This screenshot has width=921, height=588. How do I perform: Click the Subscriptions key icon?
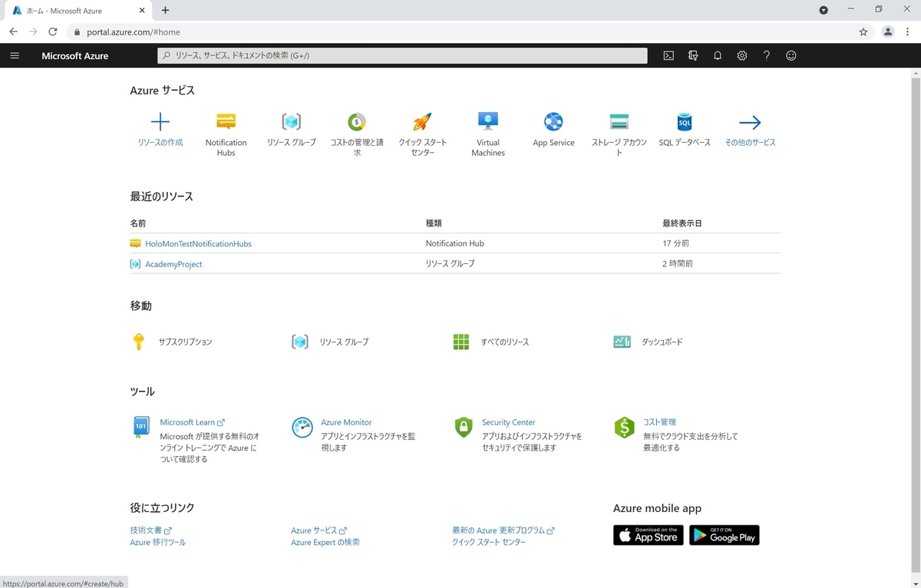[x=139, y=342]
